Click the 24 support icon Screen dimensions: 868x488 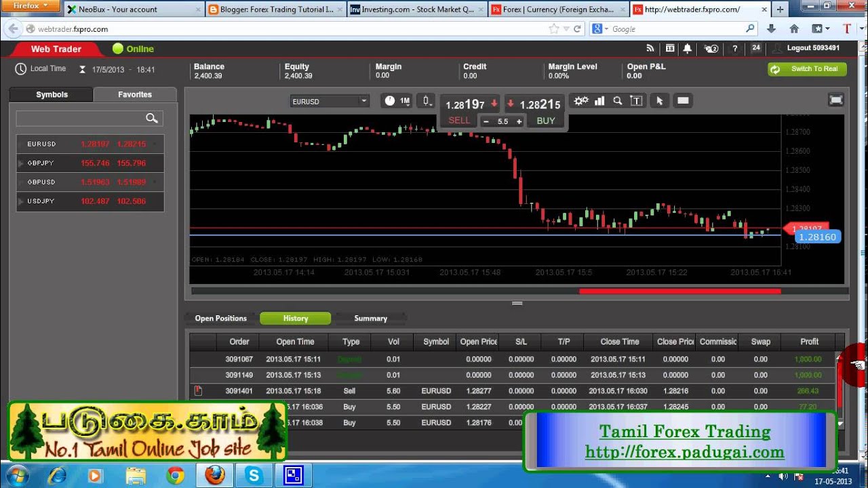tap(756, 48)
